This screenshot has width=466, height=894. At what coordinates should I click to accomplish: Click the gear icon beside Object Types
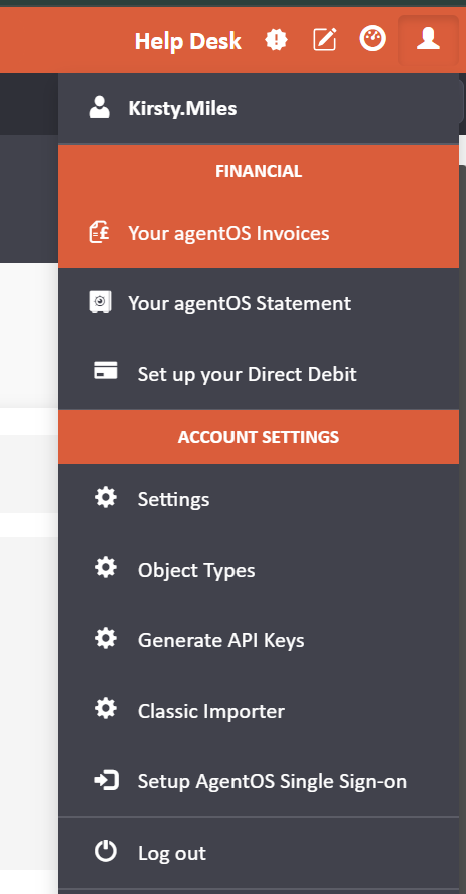pyautogui.click(x=106, y=568)
